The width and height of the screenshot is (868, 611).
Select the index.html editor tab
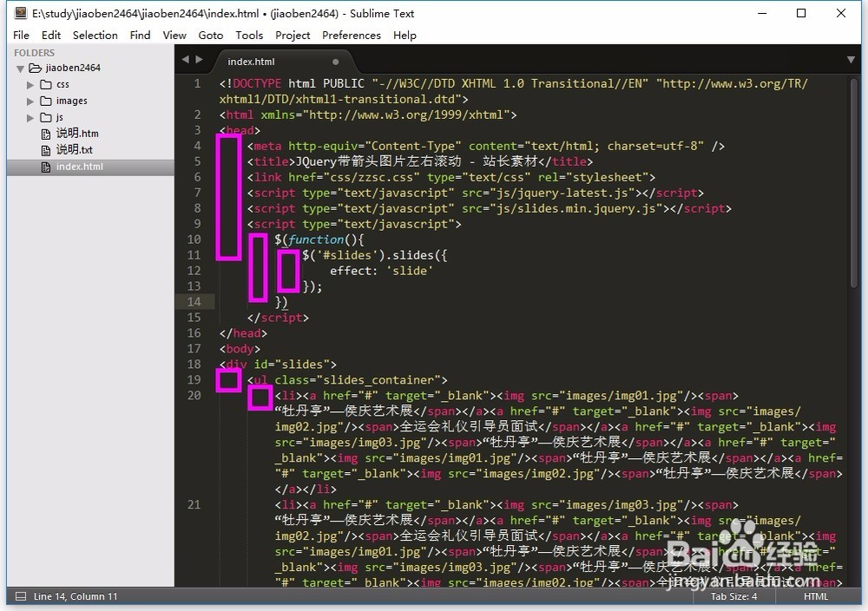[x=251, y=62]
